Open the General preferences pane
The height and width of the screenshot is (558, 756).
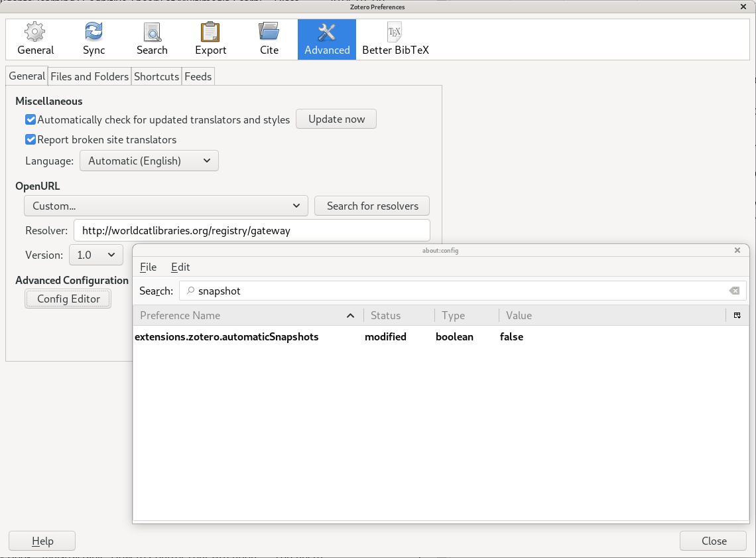pos(35,40)
